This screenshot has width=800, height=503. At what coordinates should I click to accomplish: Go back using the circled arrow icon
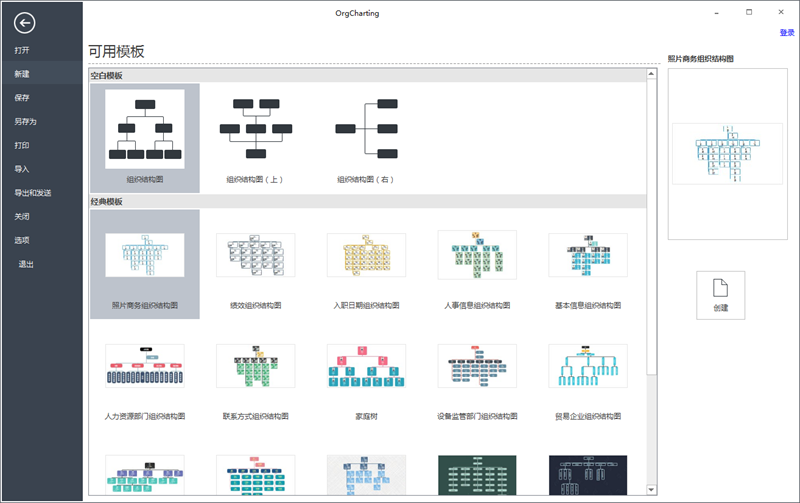pyautogui.click(x=24, y=23)
